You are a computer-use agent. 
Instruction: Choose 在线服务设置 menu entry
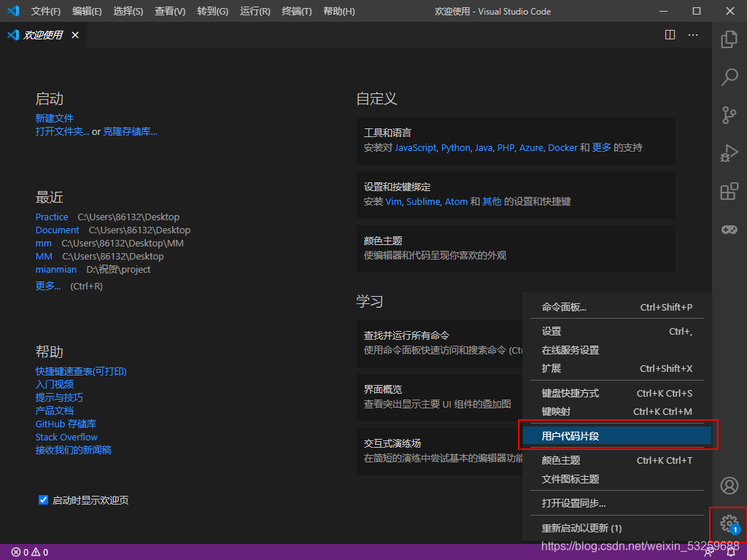point(617,350)
